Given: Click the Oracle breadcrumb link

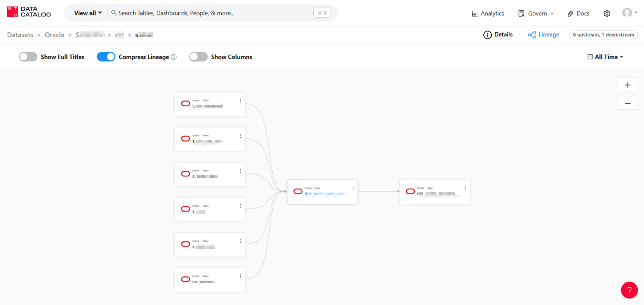Looking at the screenshot, I should [x=54, y=35].
